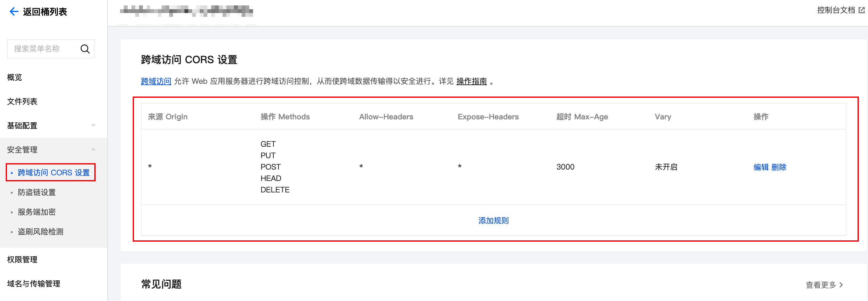This screenshot has width=868, height=301.
Task: Select 服务端加密 in sidebar
Action: 37,212
